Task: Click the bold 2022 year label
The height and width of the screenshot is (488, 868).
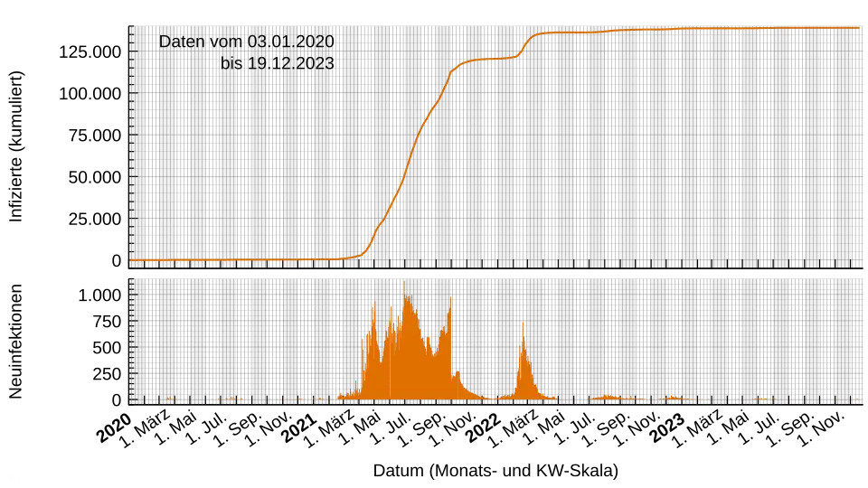Action: [x=483, y=428]
